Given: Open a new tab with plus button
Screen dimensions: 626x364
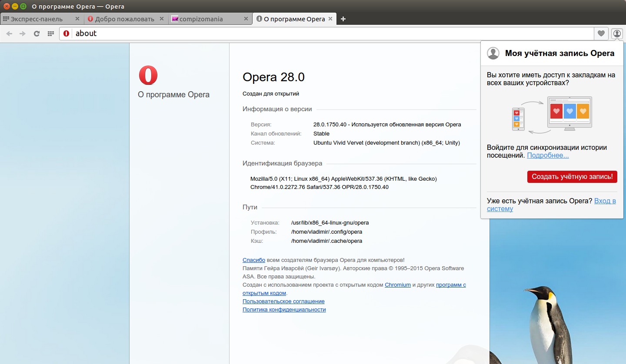Looking at the screenshot, I should (x=343, y=19).
